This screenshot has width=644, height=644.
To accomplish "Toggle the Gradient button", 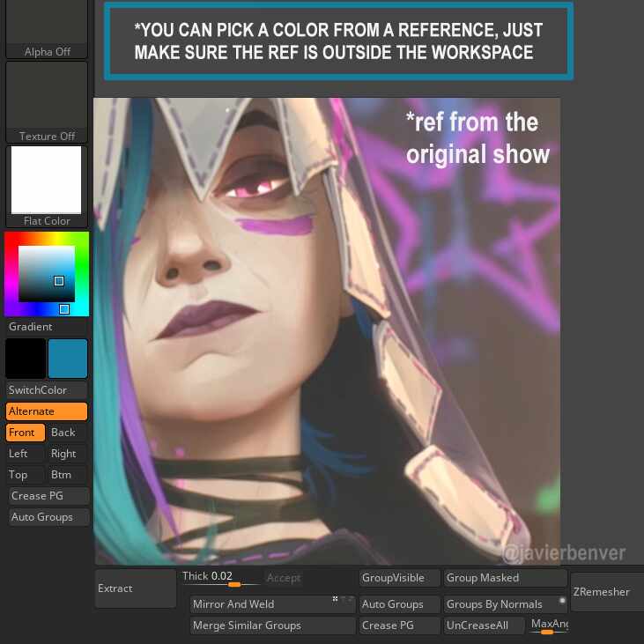I will tap(47, 327).
